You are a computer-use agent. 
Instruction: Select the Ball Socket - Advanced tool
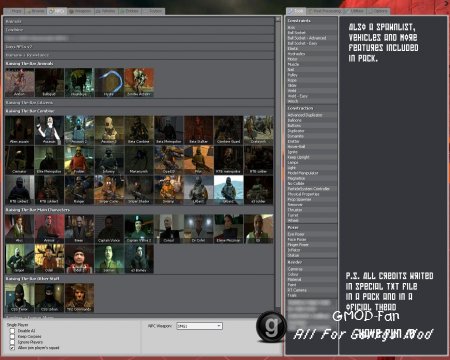307,38
